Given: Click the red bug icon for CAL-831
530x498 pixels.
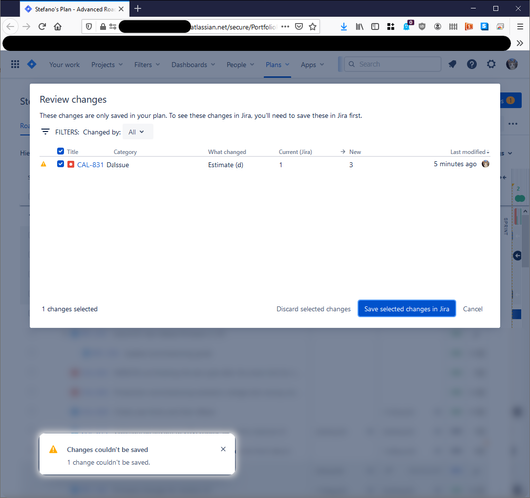Looking at the screenshot, I should coord(71,164).
